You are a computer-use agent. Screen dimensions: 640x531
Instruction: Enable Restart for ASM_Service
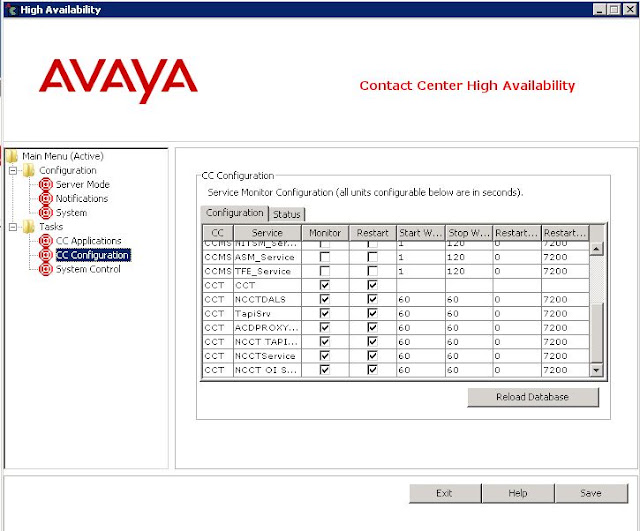(372, 257)
